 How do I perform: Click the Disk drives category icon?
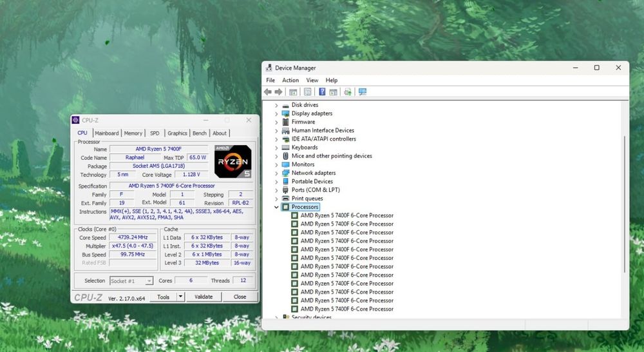285,105
